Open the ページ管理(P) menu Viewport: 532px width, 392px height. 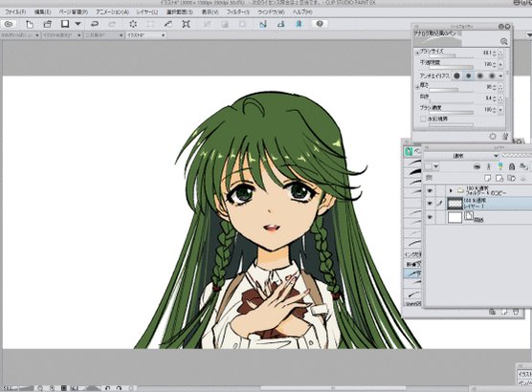[x=74, y=11]
